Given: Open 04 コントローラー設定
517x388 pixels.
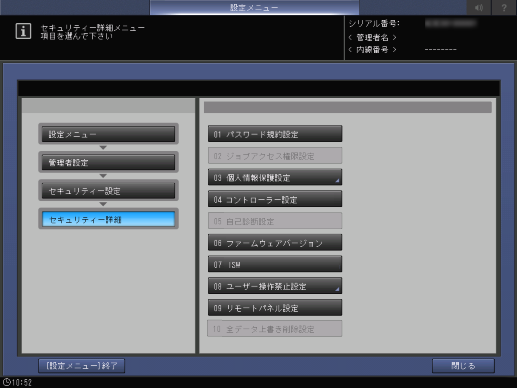Looking at the screenshot, I should pyautogui.click(x=275, y=199).
